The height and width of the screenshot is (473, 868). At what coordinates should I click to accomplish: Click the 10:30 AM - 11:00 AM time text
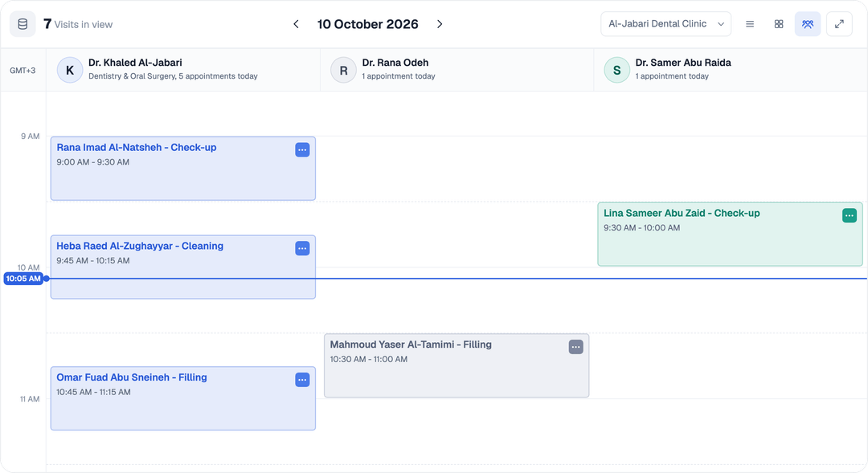coord(369,359)
